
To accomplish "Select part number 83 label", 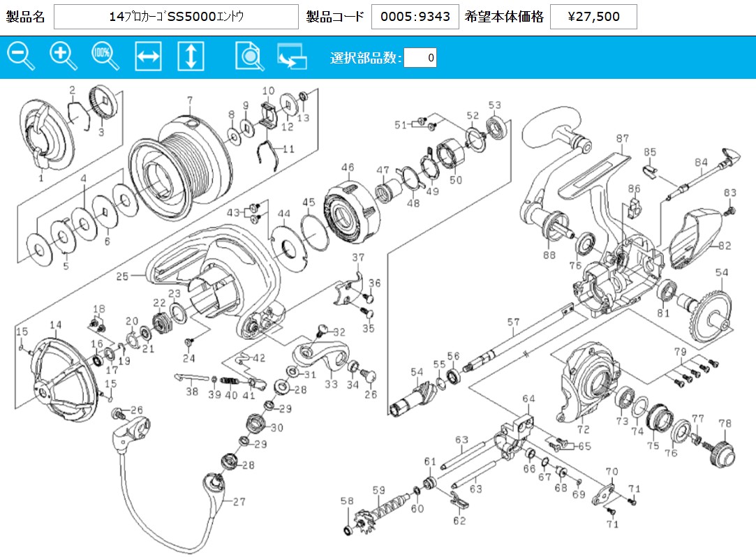I will (x=730, y=193).
